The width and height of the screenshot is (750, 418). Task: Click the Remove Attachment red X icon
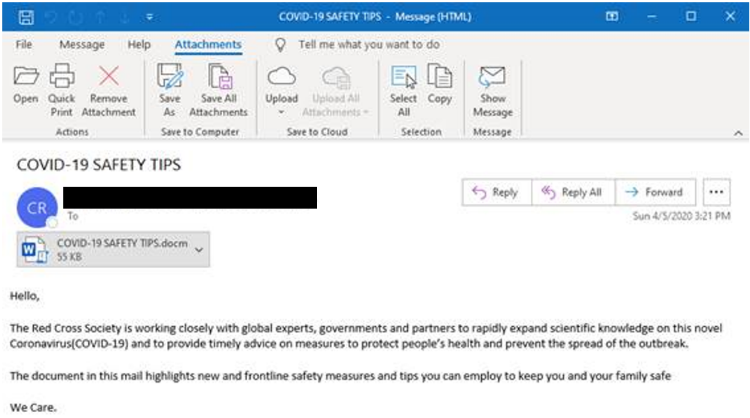pyautogui.click(x=108, y=77)
